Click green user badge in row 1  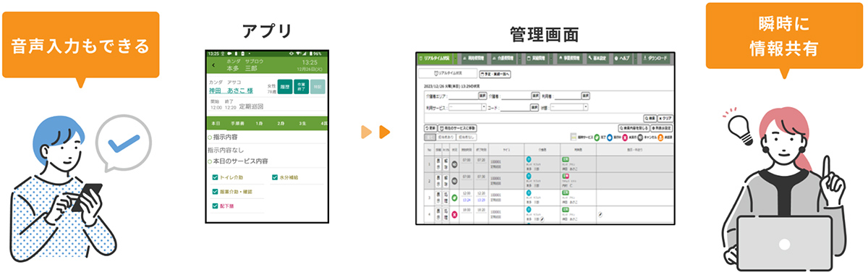[x=565, y=159]
